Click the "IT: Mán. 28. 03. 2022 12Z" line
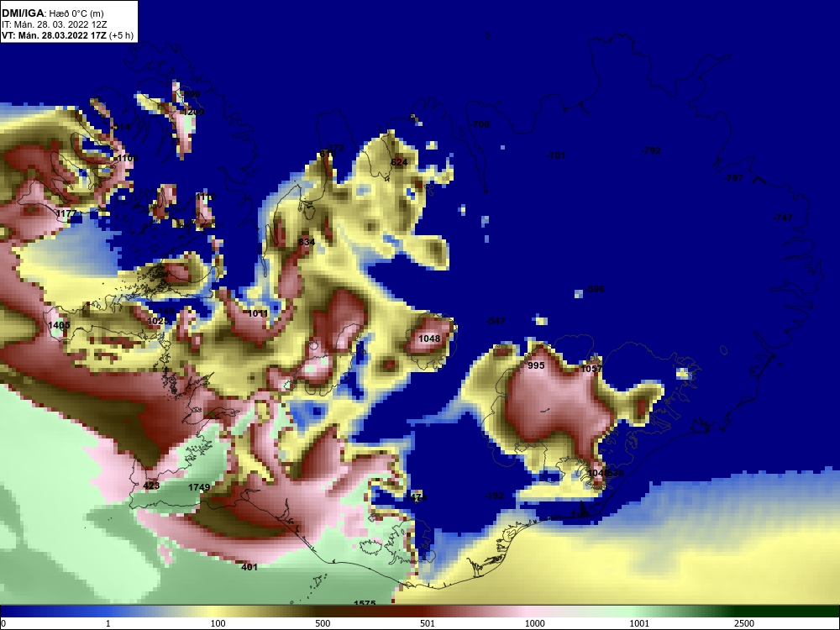This screenshot has height=630, width=840. pos(54,24)
